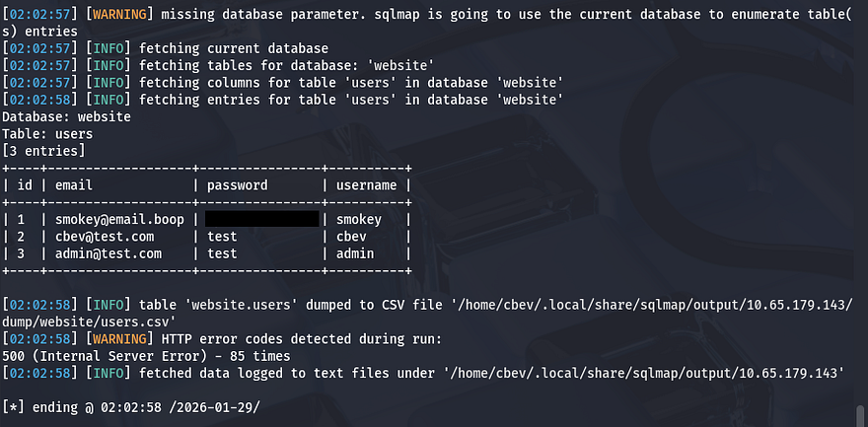Click the 'Database: website' line
The height and width of the screenshot is (427, 868).
click(x=66, y=116)
